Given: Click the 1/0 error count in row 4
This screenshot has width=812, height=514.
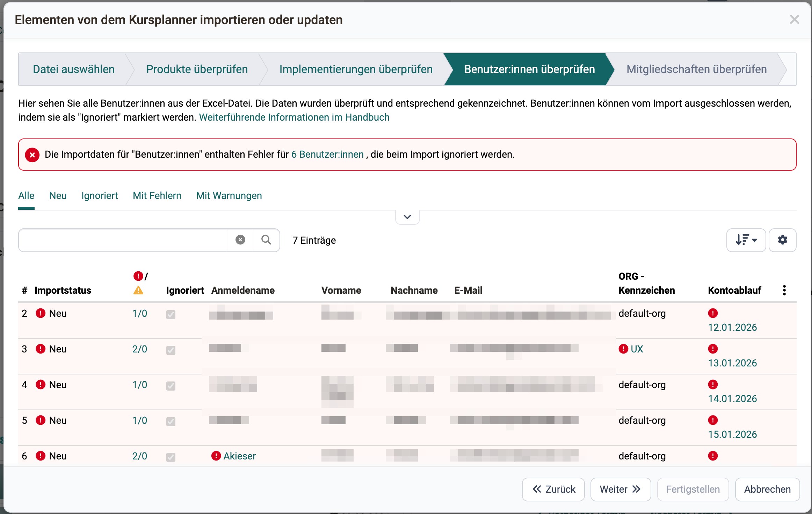Looking at the screenshot, I should click(139, 385).
